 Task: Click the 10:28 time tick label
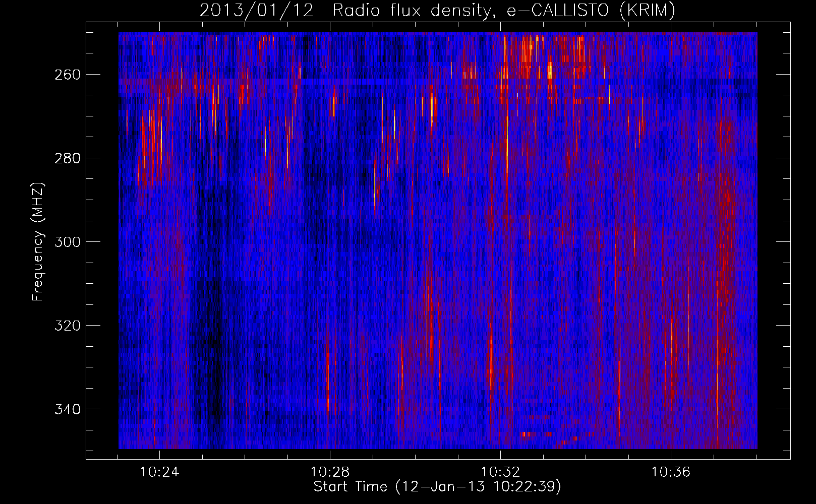pyautogui.click(x=330, y=472)
